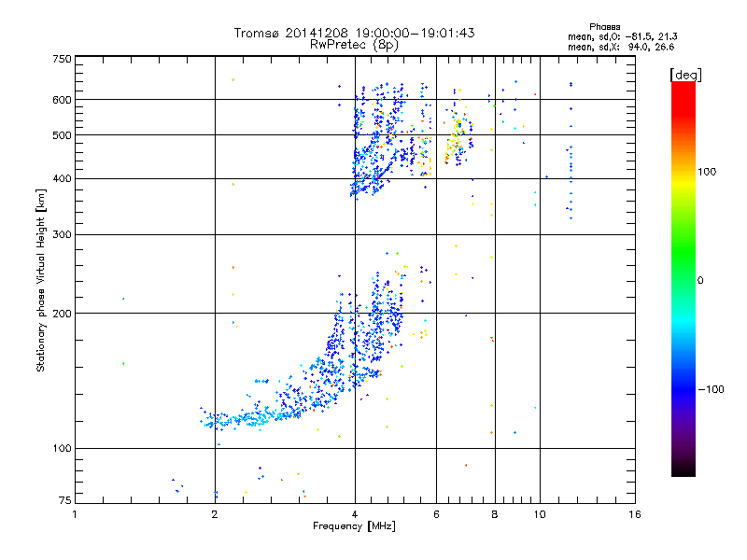Click the '600' height axis tick label

pyautogui.click(x=62, y=100)
